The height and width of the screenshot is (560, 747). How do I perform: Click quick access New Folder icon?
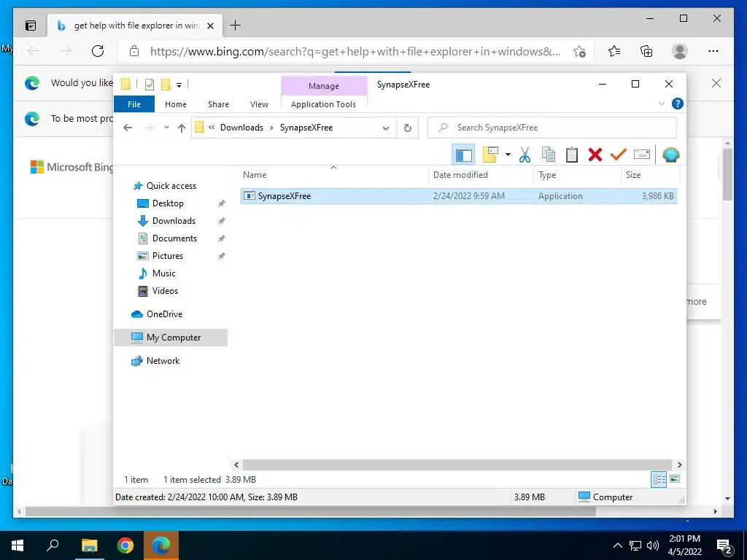point(166,85)
